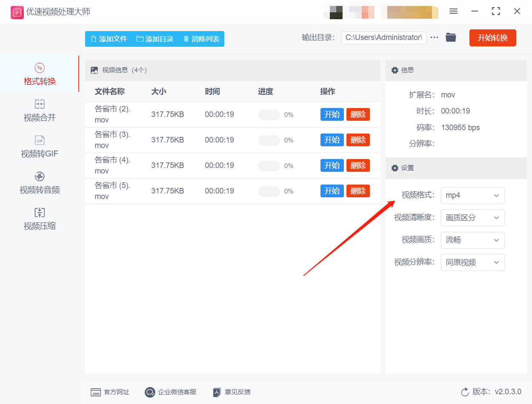Click progress bar of 各省市 (3).mov
This screenshot has height=404, width=532.
click(x=269, y=140)
